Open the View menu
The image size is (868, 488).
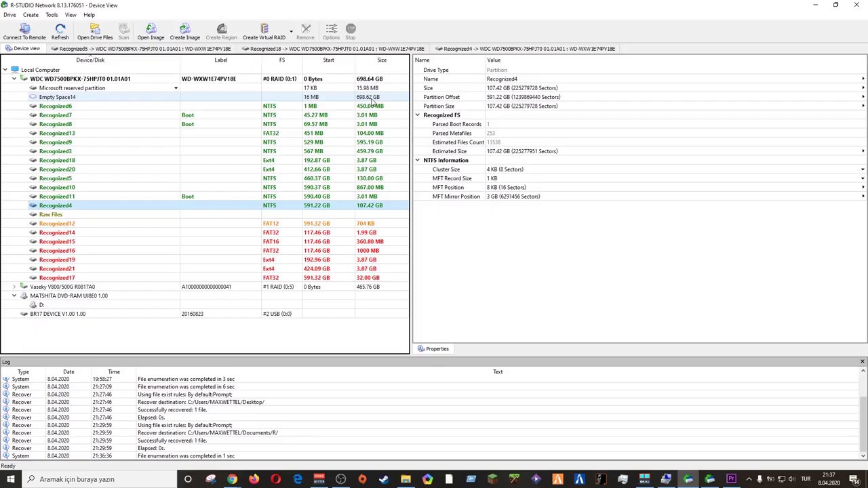tap(71, 14)
